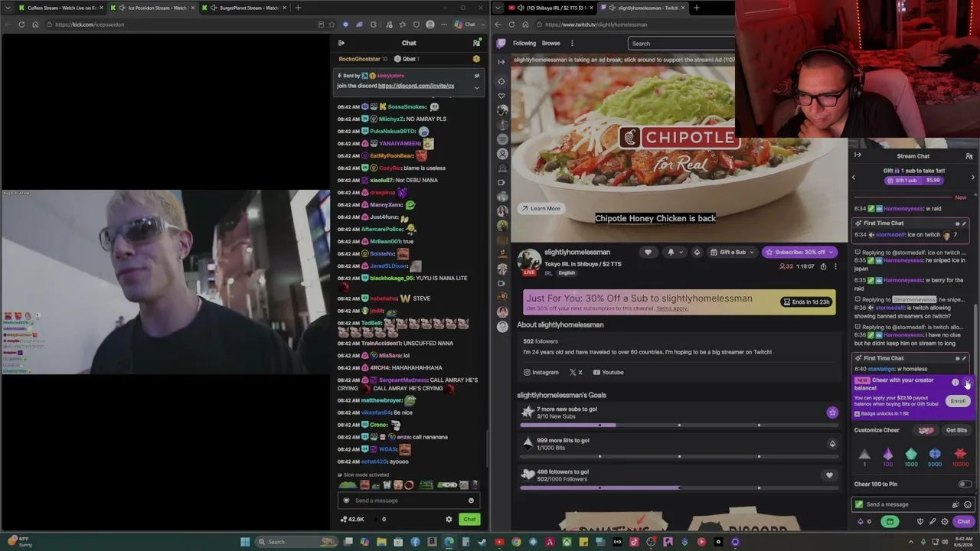Select the 5000 Bits blue cheermote
The width and height of the screenshot is (980, 551).
[x=935, y=457]
